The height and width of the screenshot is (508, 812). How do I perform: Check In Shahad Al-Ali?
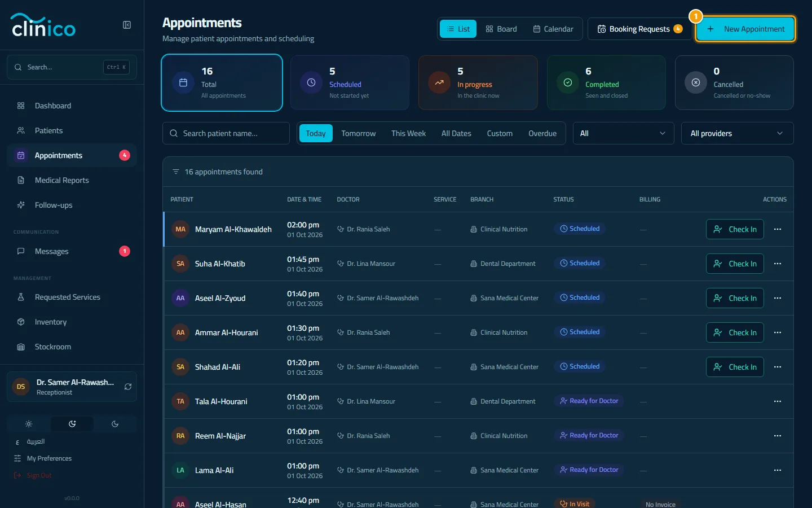click(735, 367)
